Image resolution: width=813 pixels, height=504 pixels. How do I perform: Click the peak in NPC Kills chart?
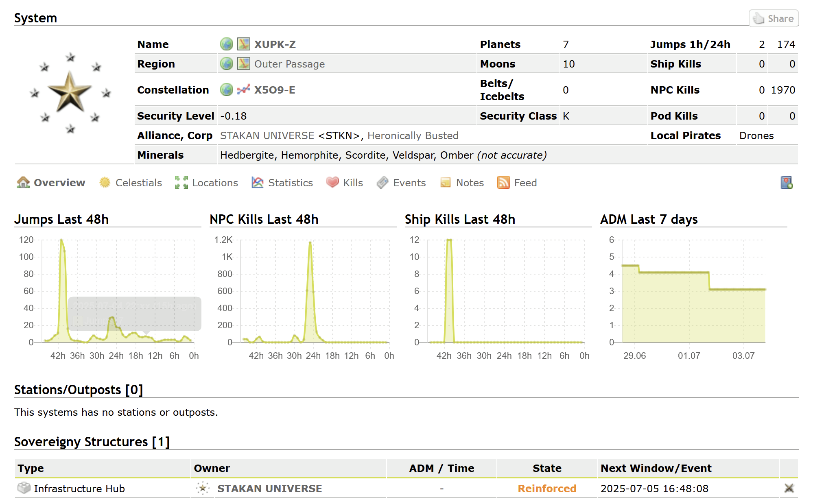[x=310, y=243]
